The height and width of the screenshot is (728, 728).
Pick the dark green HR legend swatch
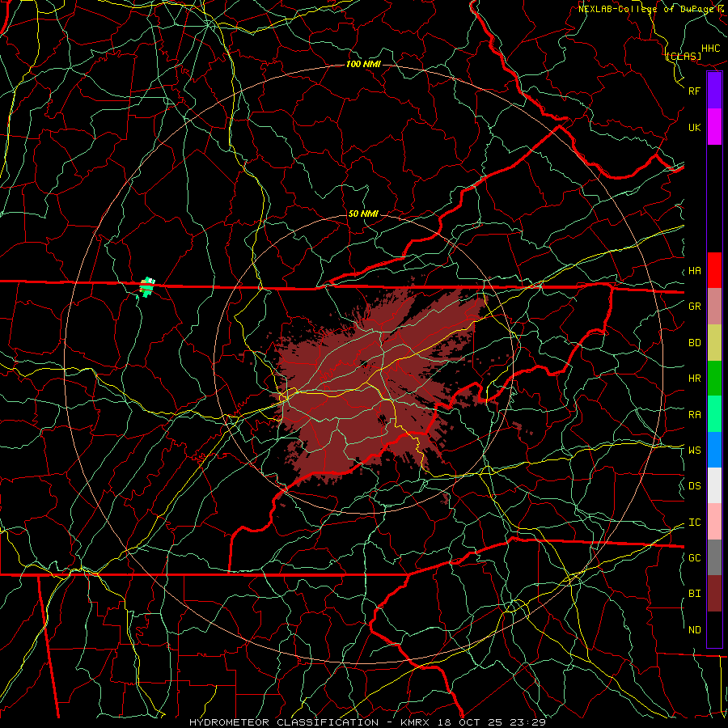coord(714,379)
